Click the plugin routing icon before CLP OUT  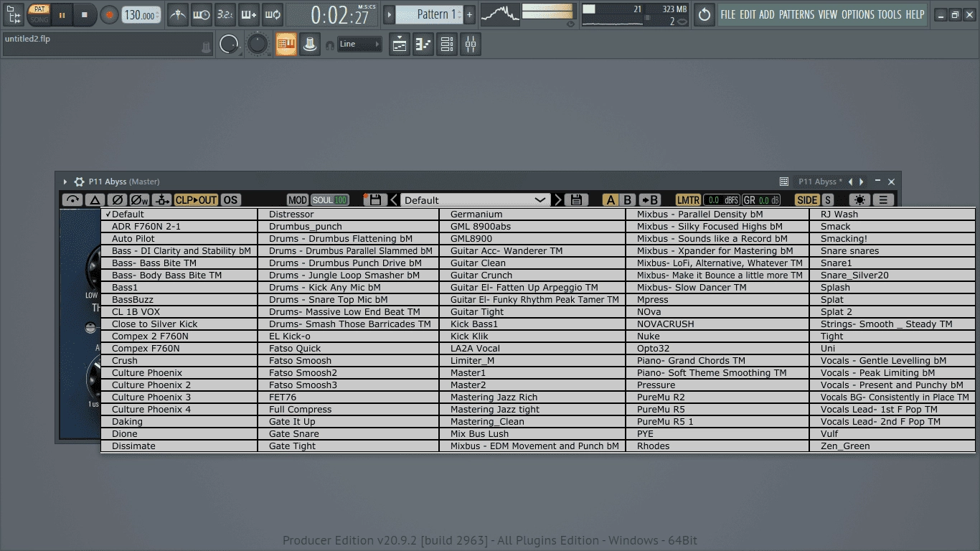(162, 200)
